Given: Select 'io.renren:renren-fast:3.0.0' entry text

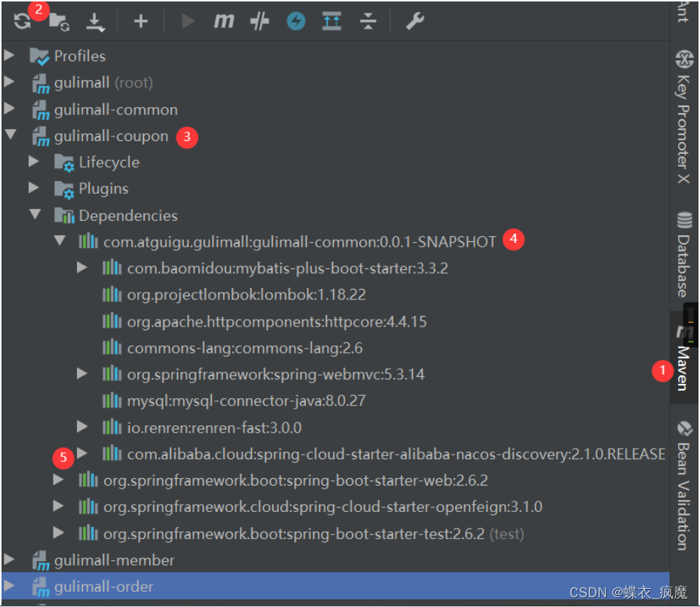Looking at the screenshot, I should 214,428.
